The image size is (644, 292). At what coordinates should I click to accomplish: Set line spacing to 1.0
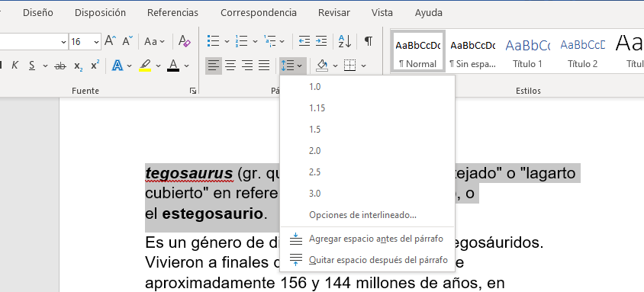point(367,87)
